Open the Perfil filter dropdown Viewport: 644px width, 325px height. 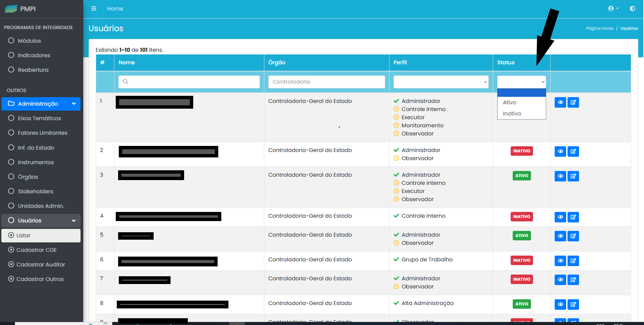coord(441,82)
